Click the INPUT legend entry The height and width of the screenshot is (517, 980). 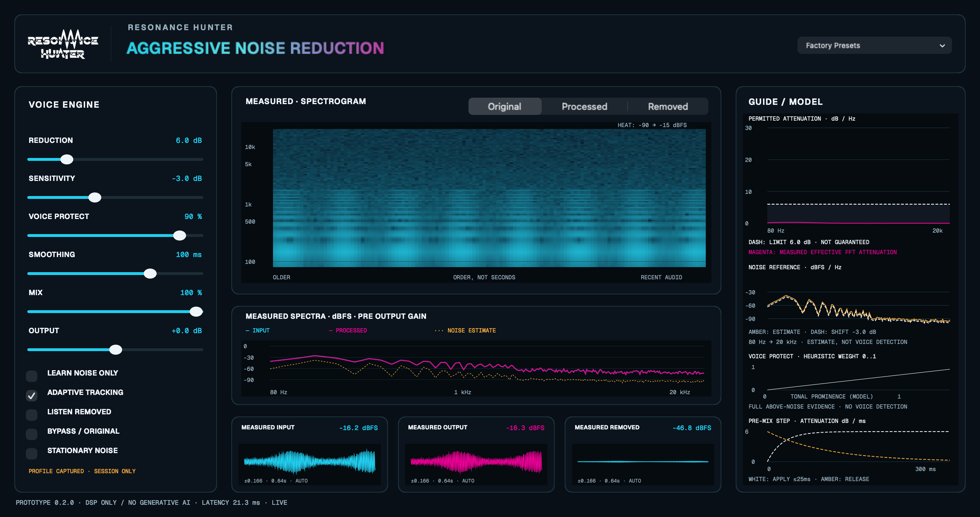pyautogui.click(x=258, y=330)
